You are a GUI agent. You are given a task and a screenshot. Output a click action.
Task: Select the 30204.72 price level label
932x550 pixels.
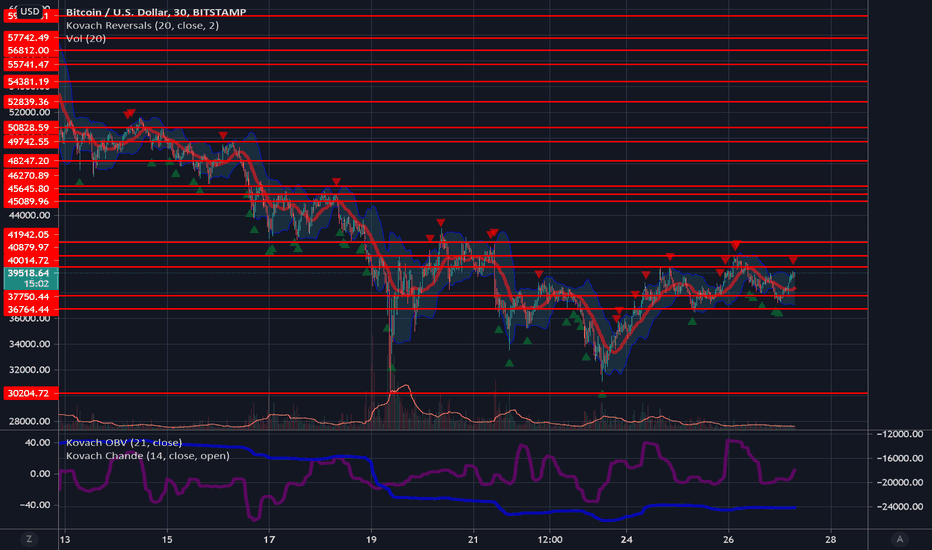31,393
